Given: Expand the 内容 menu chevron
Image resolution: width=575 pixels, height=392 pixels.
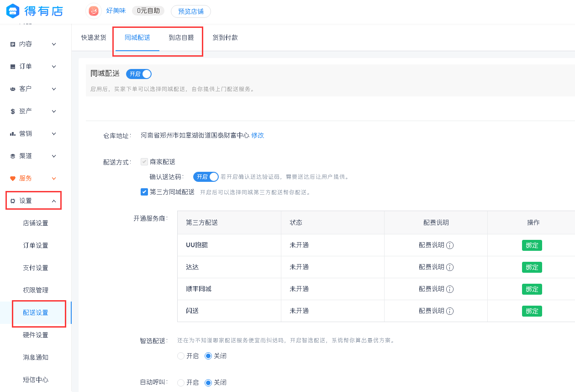Looking at the screenshot, I should [54, 44].
